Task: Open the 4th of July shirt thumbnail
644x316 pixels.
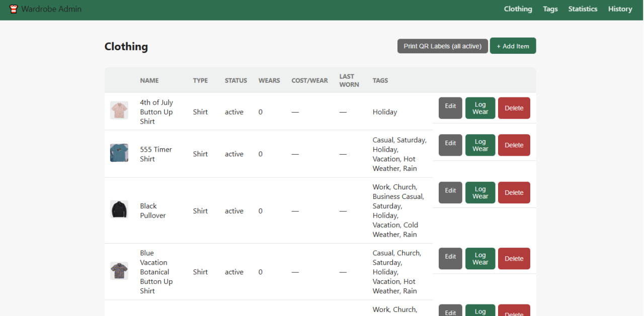Action: coord(119,110)
